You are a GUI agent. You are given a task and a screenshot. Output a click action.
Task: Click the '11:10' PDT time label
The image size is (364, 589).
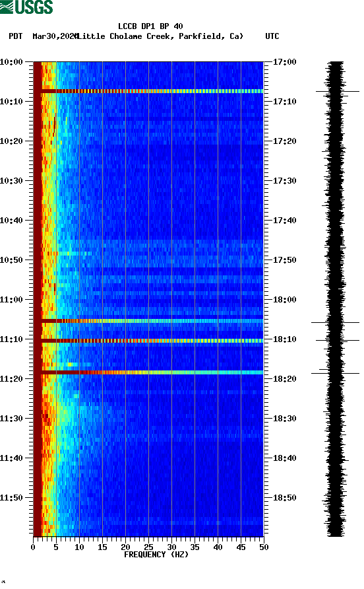[11, 339]
